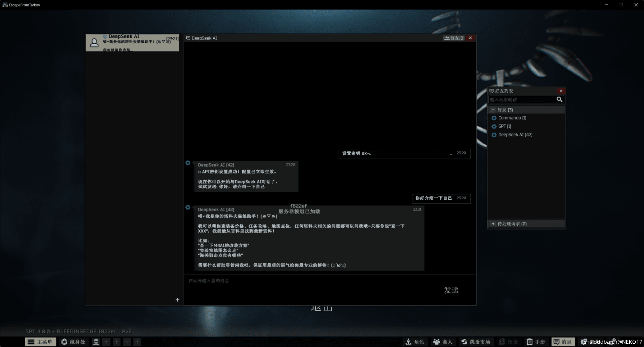Click the 设置密钥 sk- sent message
Viewport: 644px width, 347px height.
click(405, 154)
